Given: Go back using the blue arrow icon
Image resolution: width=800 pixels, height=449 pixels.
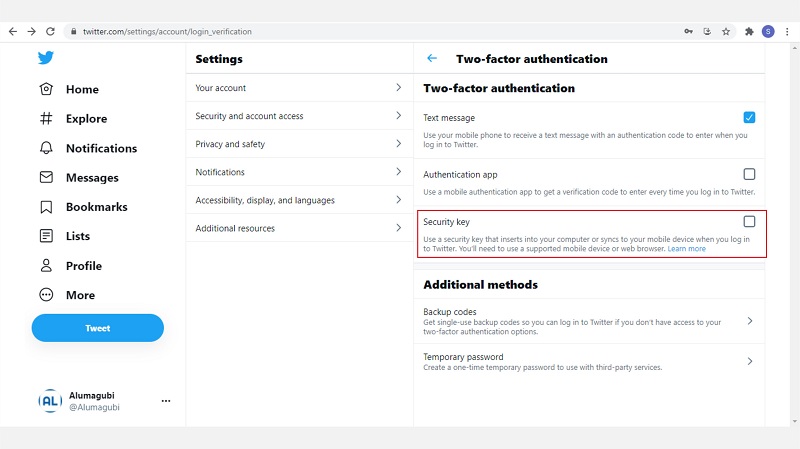Looking at the screenshot, I should [x=432, y=58].
